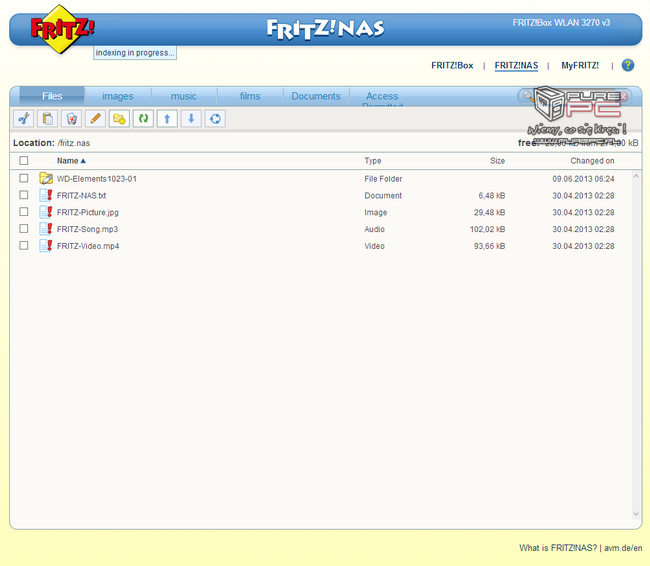
Task: Click the Cut scissors toolbar icon
Action: (24, 119)
